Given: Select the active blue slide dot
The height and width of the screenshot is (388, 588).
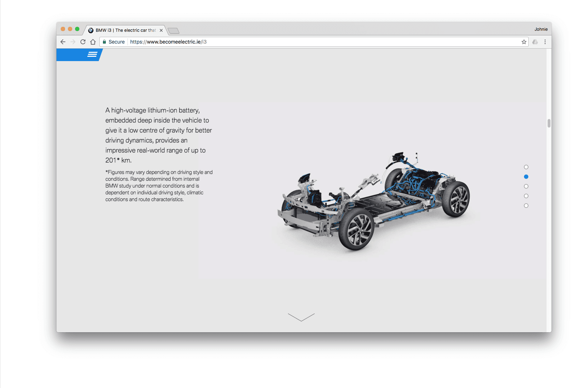Looking at the screenshot, I should point(526,176).
